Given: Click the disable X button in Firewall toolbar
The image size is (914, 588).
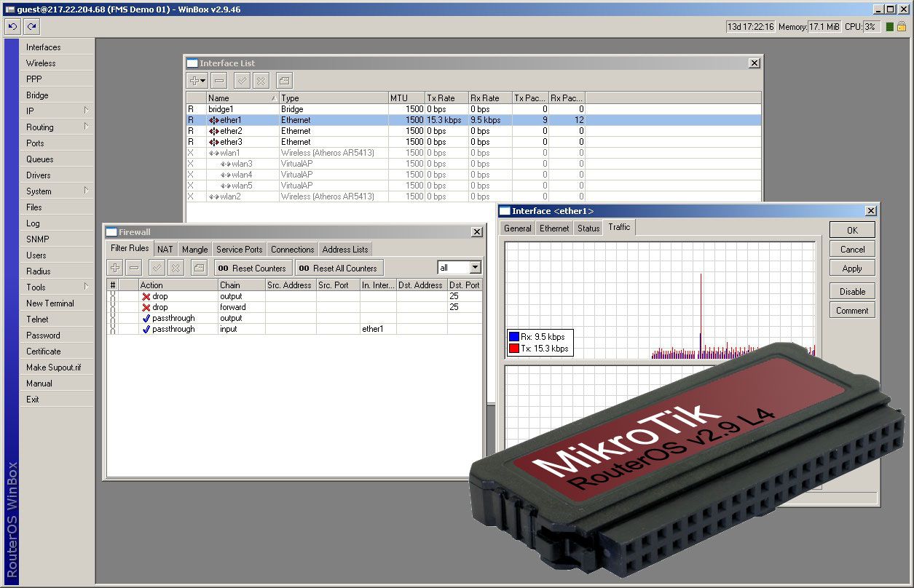Looking at the screenshot, I should [176, 267].
